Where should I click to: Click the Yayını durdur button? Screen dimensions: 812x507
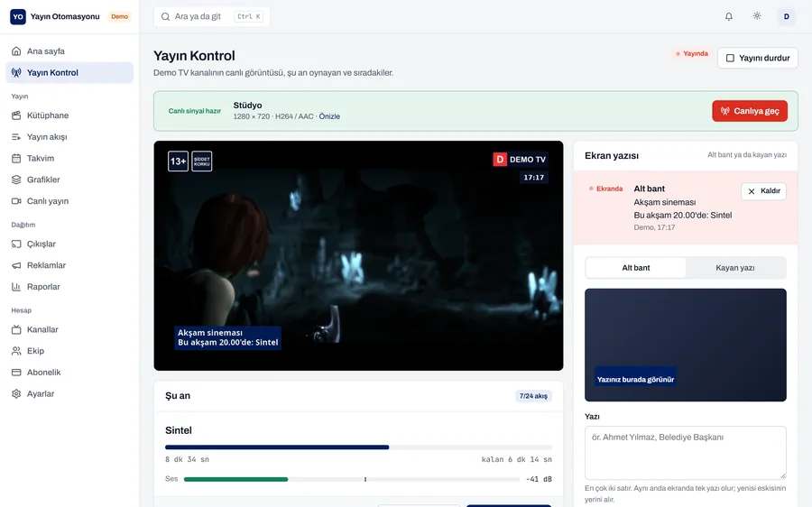click(x=758, y=58)
